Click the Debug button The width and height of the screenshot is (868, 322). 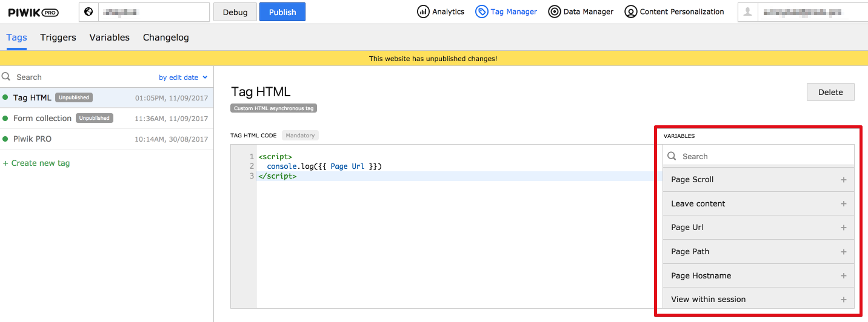click(235, 12)
